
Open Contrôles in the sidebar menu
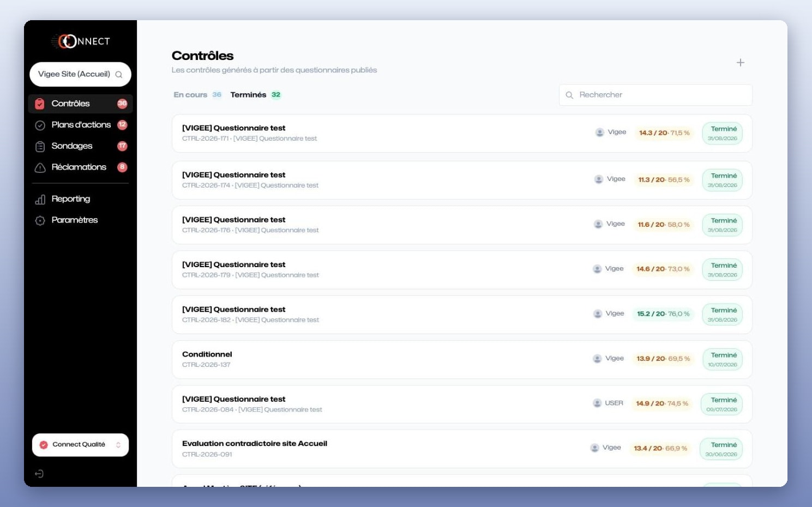click(80, 104)
